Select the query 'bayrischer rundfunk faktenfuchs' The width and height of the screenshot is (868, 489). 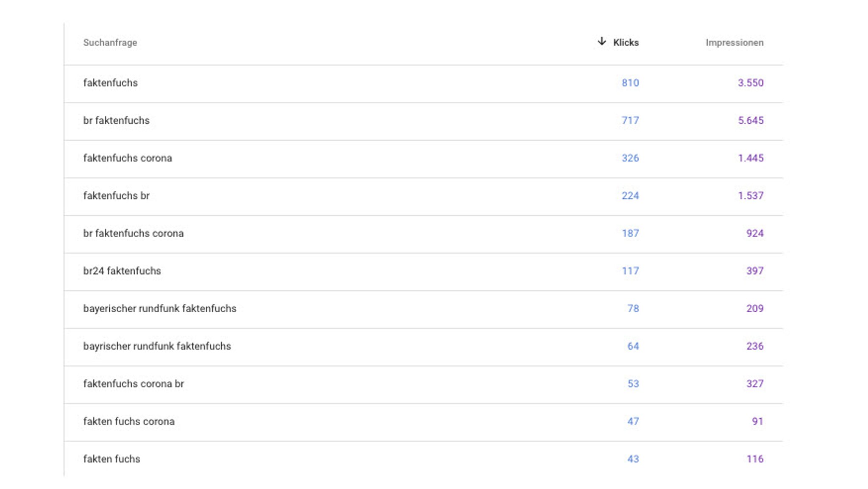(157, 346)
